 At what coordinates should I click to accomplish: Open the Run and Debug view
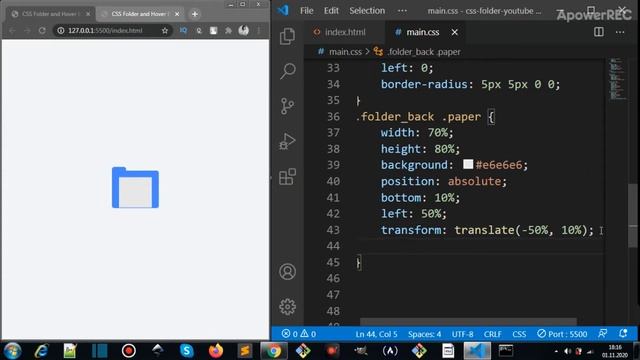point(287,141)
